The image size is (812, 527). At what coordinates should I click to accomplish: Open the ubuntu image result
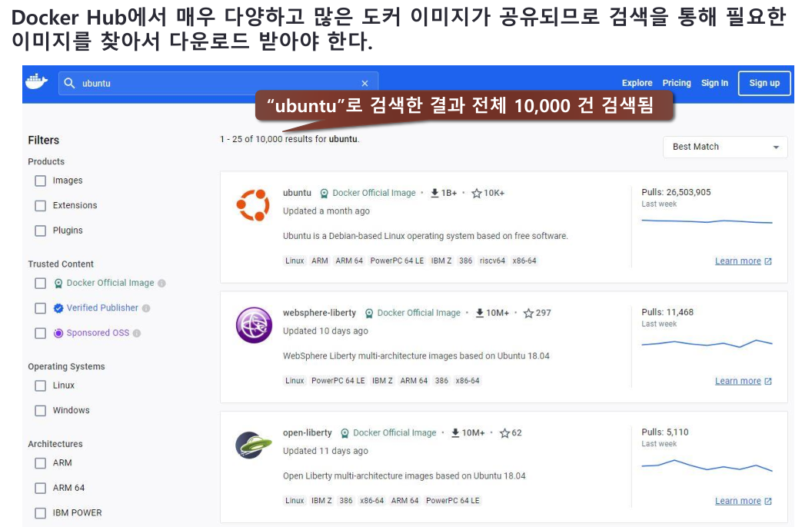tap(297, 193)
